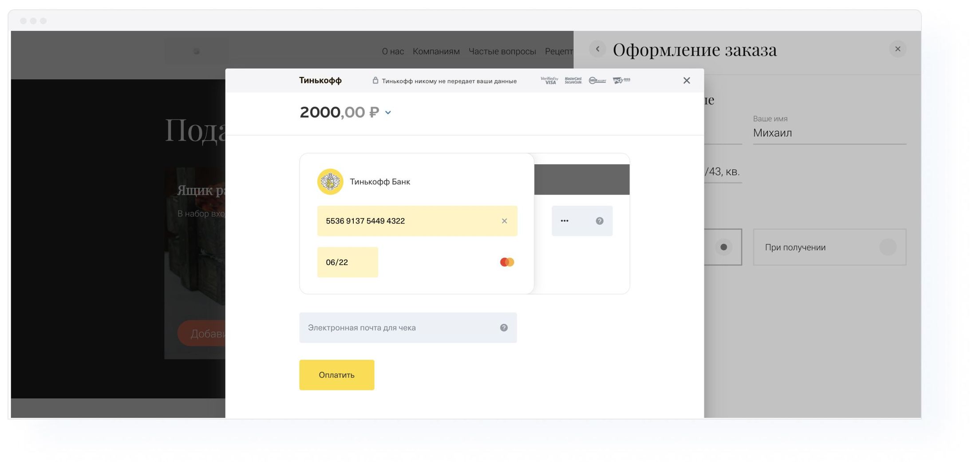Open the О нас menu item
Viewport: 980px width, 469px height.
(393, 51)
